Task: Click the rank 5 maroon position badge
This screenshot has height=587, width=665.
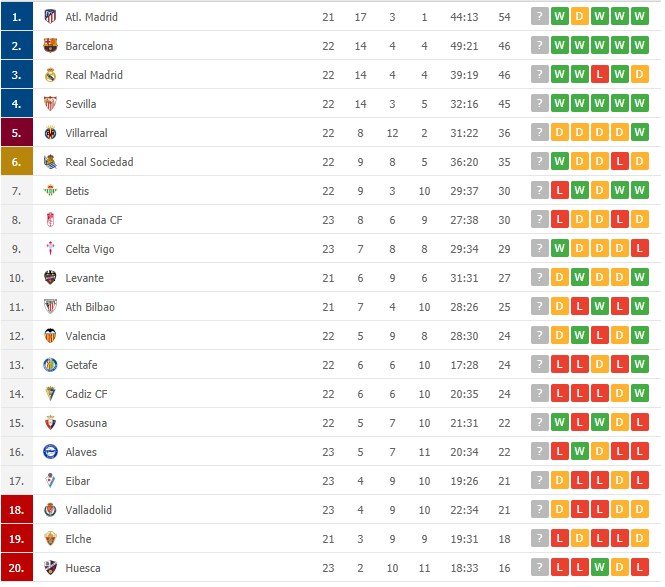Action: pyautogui.click(x=17, y=133)
